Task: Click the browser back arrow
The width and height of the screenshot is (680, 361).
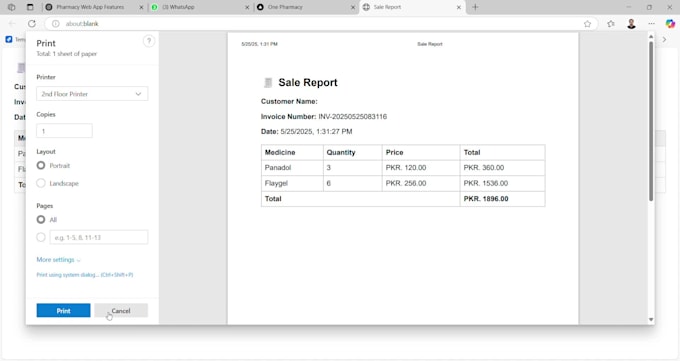Action: 12,24
